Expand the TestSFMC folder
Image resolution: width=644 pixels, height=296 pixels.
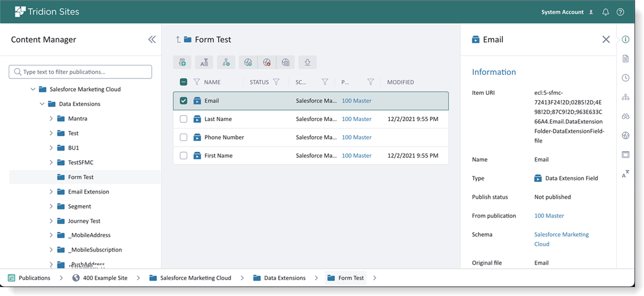tap(52, 162)
